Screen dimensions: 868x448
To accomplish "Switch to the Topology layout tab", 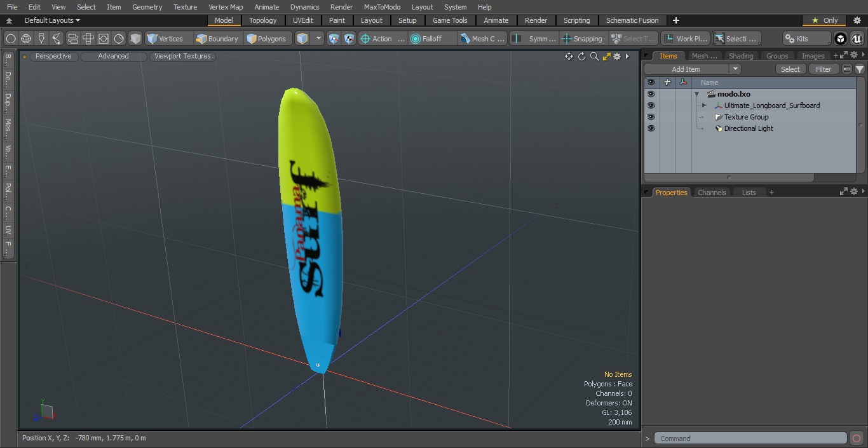I will 263,20.
